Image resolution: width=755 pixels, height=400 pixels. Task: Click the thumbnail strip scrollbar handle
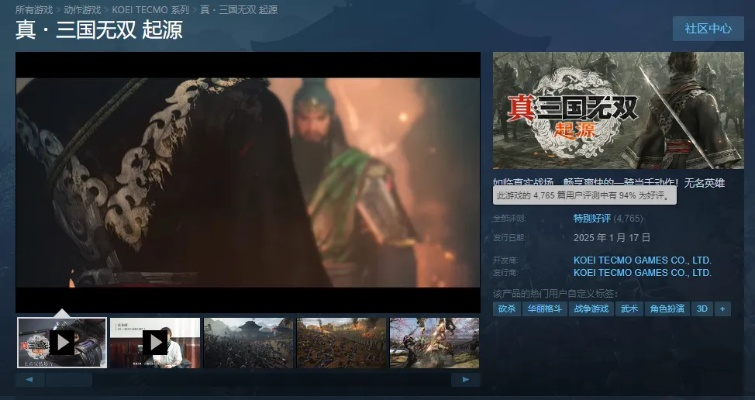[x=69, y=380]
